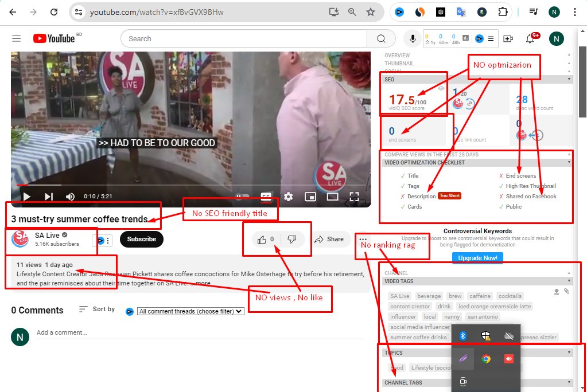Click the install app icon in address bar
587x392 pixels.
(333, 12)
